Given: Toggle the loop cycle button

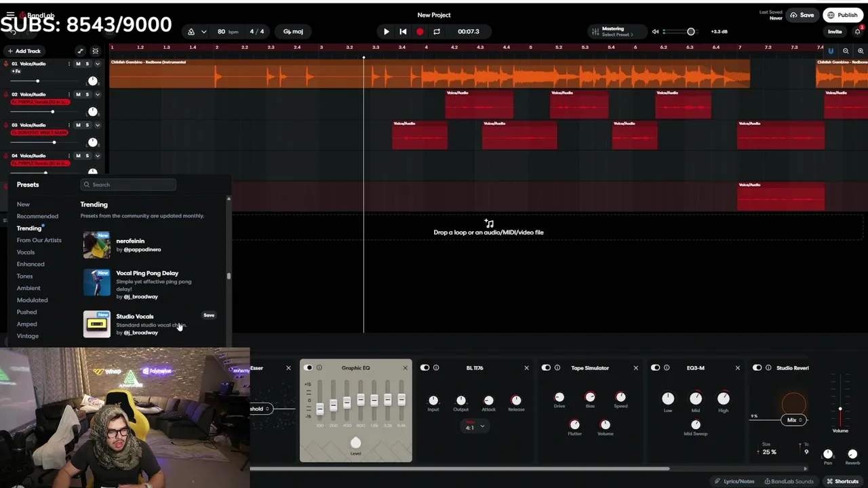Looking at the screenshot, I should coord(437,31).
